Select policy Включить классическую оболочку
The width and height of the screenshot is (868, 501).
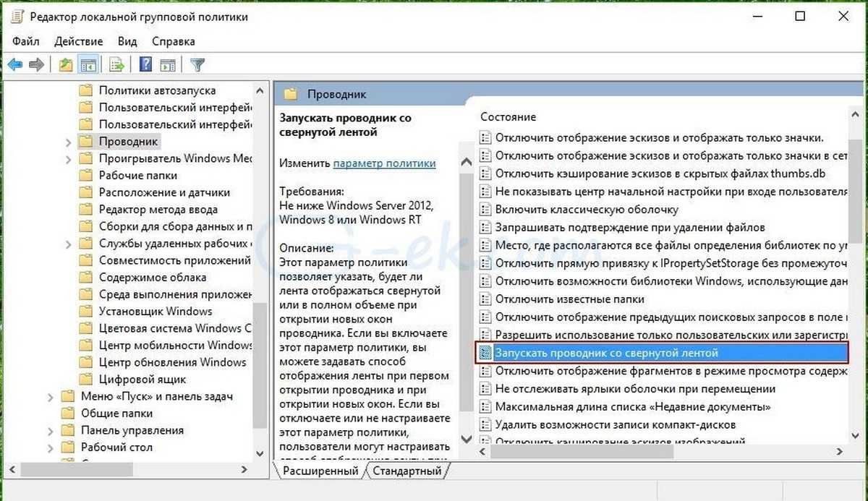tap(586, 209)
